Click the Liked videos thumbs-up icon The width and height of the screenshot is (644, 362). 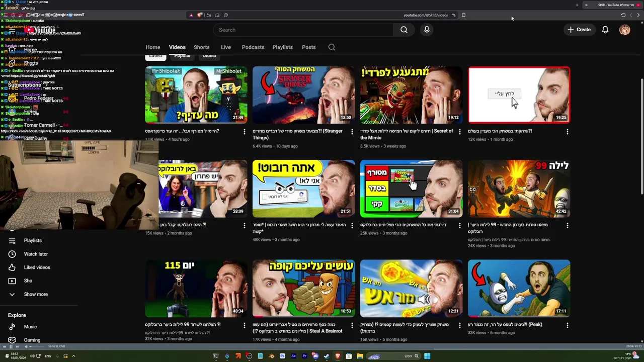pyautogui.click(x=12, y=267)
